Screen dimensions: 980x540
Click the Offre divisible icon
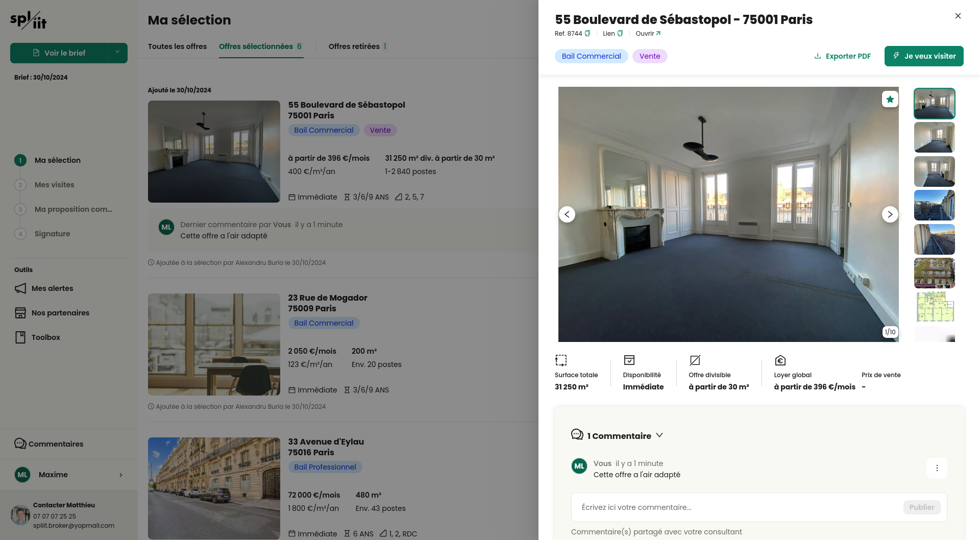(x=695, y=360)
